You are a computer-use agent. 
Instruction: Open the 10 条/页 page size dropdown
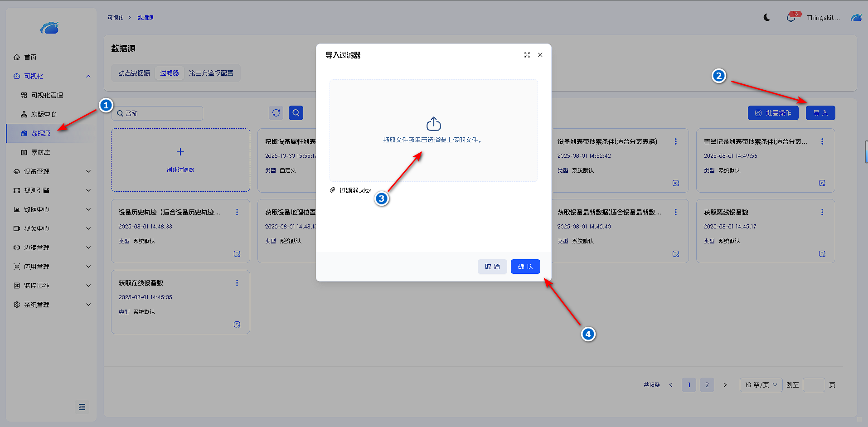(761, 385)
